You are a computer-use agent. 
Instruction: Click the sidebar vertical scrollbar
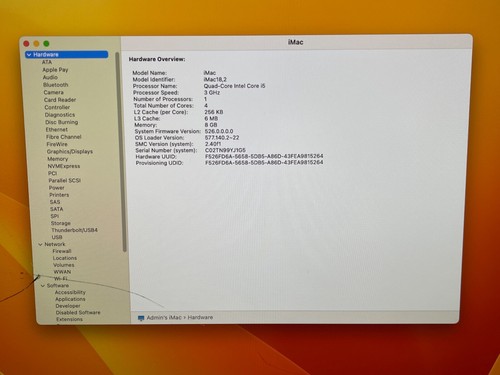click(x=121, y=152)
